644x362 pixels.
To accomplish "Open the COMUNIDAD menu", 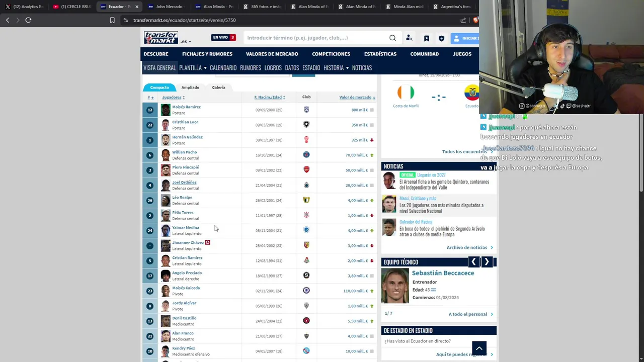I will [425, 54].
